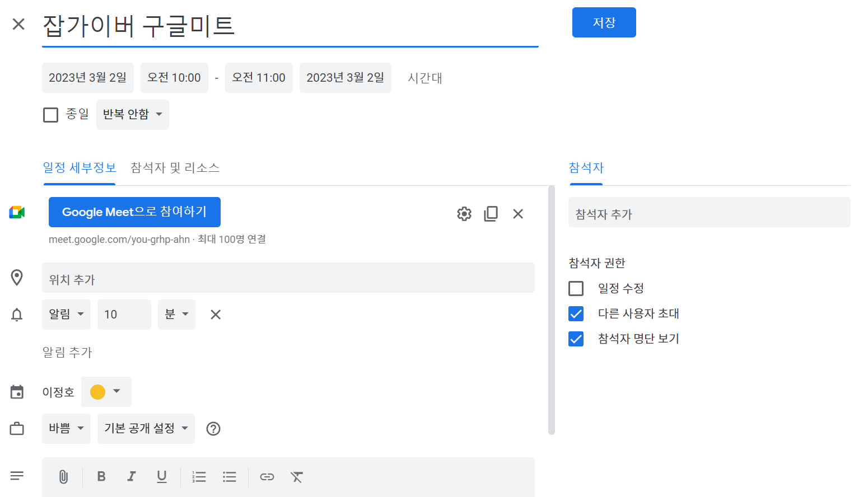
Task: Click the 참석자 권한 heading
Action: 597,263
